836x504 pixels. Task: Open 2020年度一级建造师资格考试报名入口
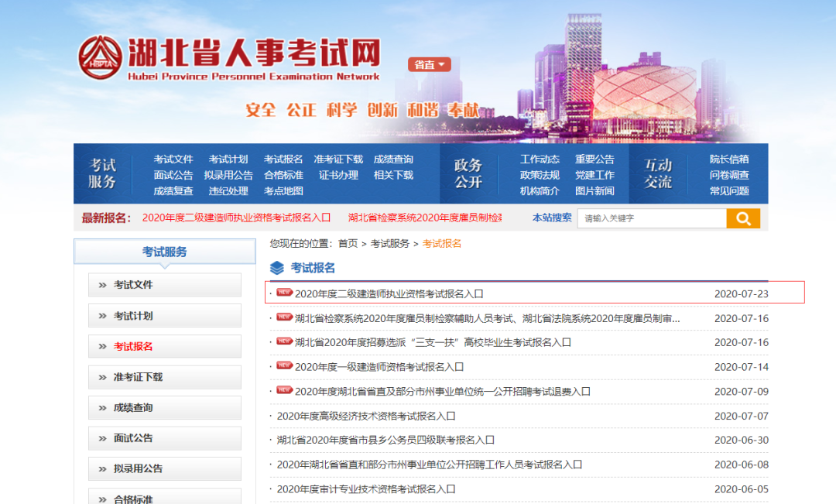coord(379,367)
